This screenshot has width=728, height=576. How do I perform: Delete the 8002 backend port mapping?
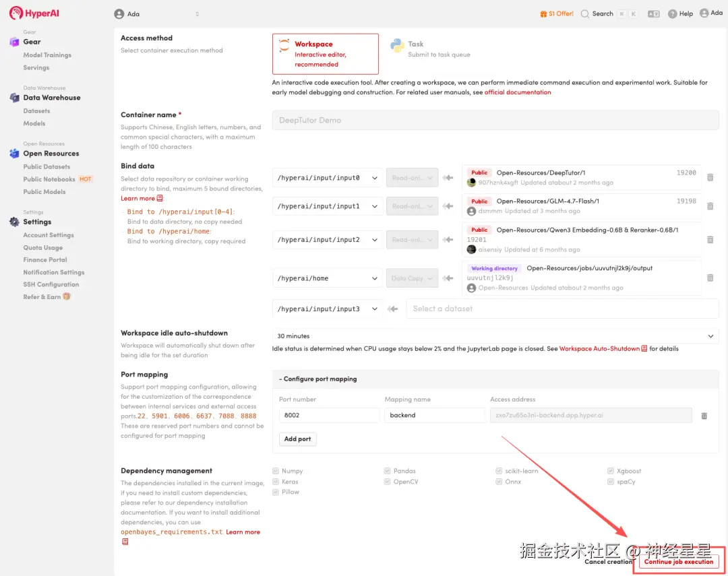pos(704,416)
